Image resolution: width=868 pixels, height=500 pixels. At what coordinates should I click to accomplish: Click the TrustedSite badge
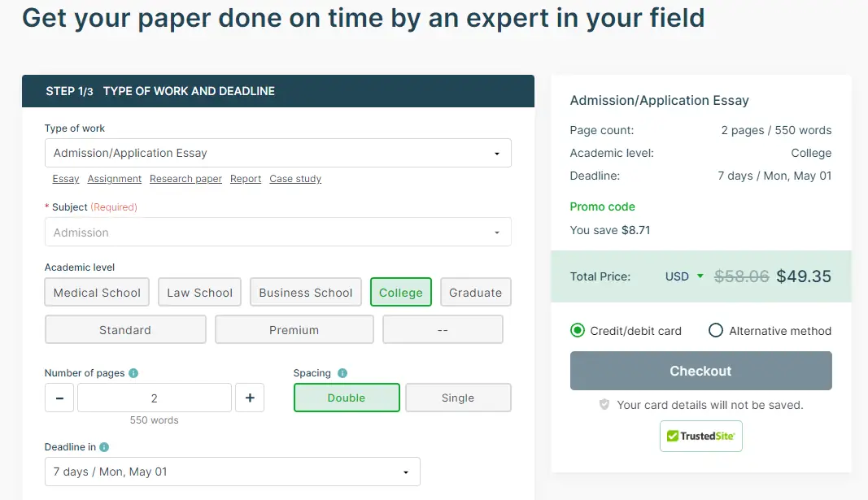pos(700,436)
